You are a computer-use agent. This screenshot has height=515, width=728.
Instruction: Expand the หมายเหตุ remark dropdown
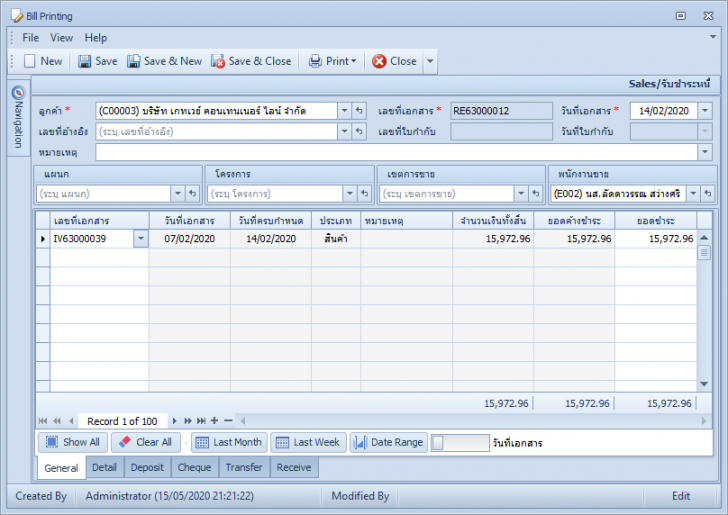(705, 152)
